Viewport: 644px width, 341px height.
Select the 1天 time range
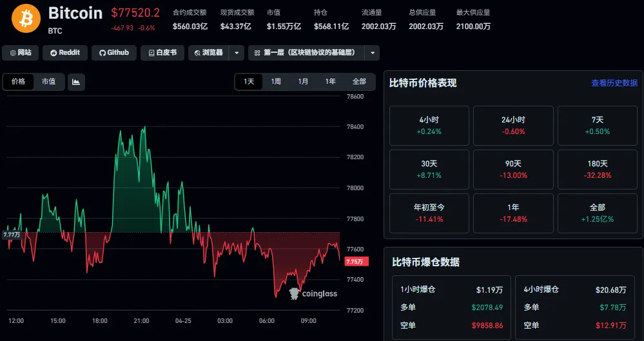click(x=249, y=82)
